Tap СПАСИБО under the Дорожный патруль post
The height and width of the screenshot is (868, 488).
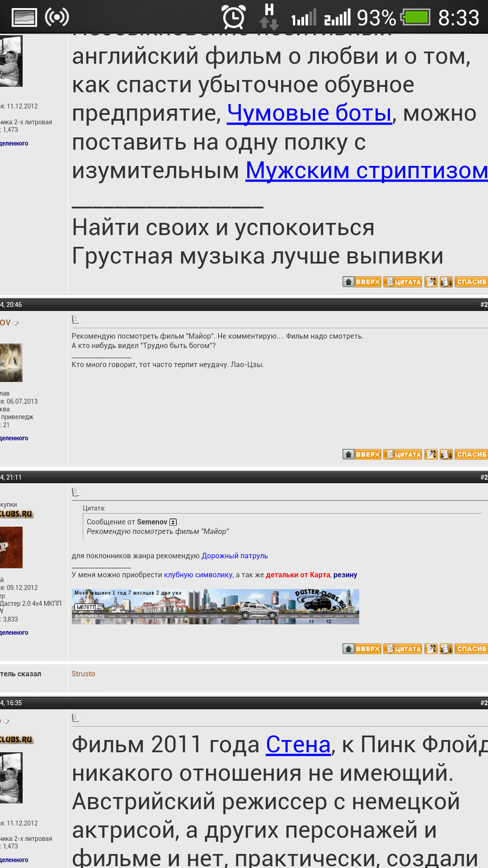click(x=471, y=649)
